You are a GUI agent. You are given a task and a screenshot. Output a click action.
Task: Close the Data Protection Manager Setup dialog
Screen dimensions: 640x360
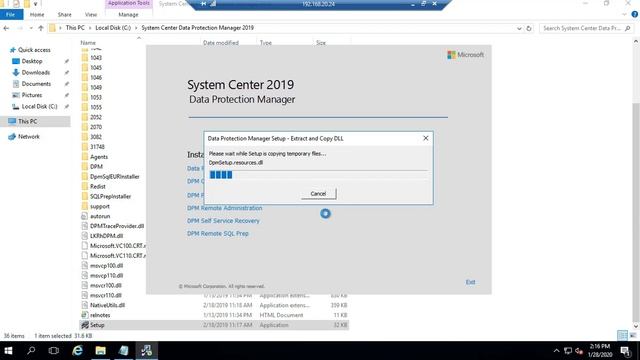coord(426,138)
